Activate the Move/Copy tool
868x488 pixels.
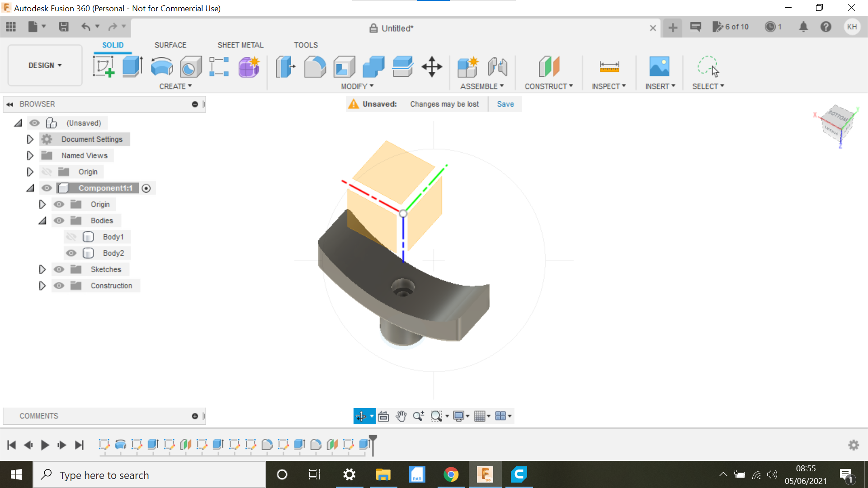point(432,66)
